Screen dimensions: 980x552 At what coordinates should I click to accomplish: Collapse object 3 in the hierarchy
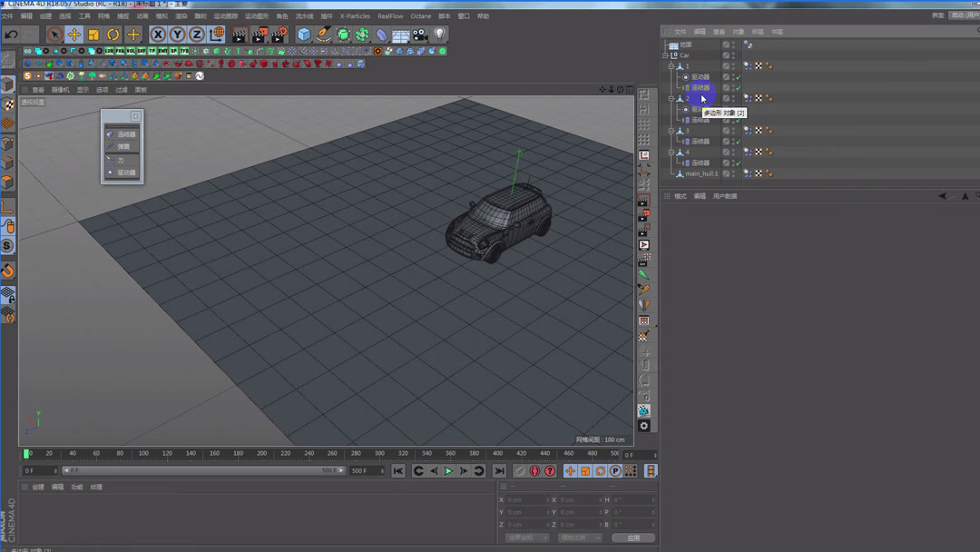tap(671, 131)
